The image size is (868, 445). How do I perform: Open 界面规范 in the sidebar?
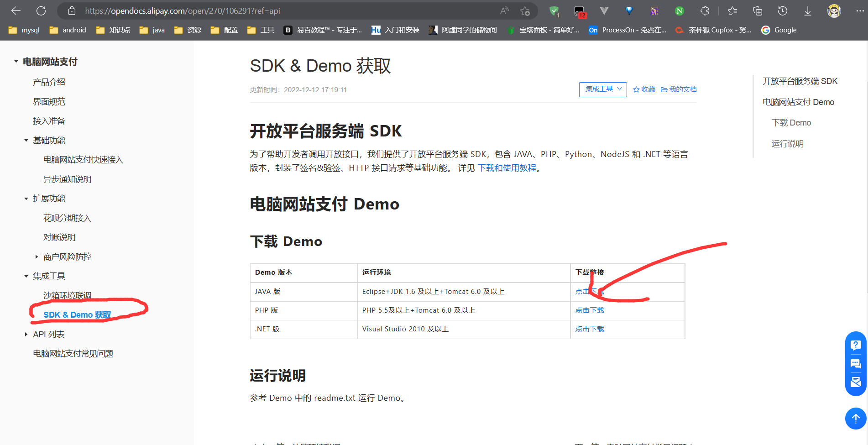49,102
